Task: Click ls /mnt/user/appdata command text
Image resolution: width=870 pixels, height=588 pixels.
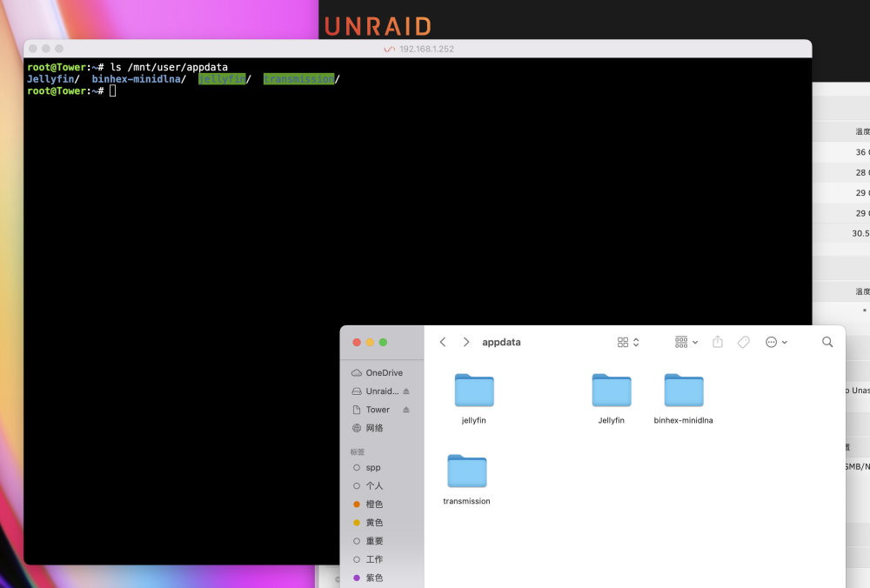Action: [x=169, y=67]
